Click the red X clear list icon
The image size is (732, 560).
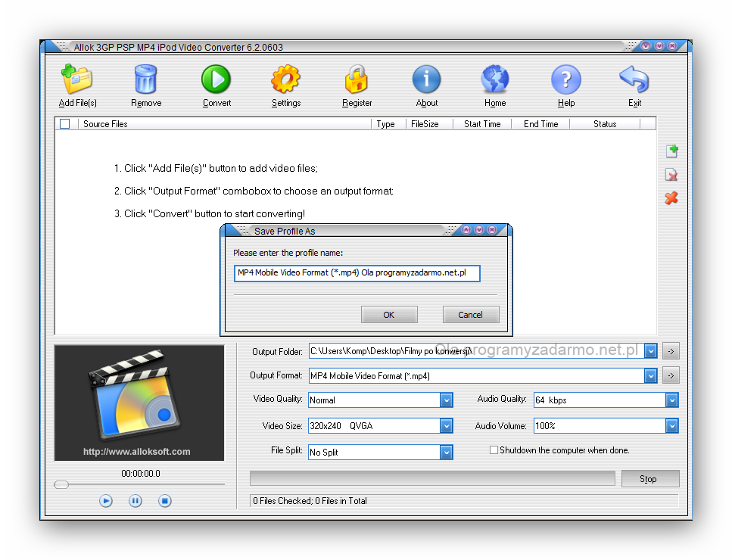[x=671, y=198]
